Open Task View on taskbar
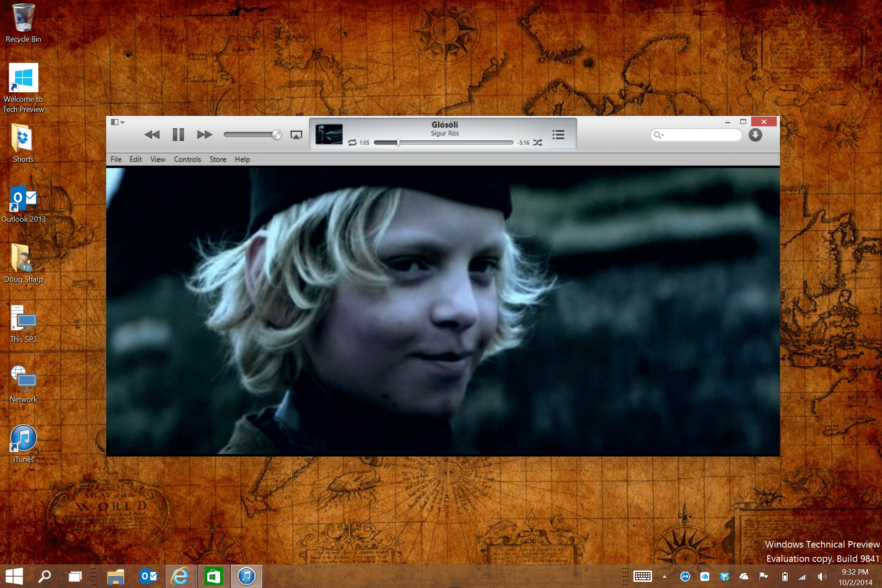Viewport: 882px width, 588px height. click(x=75, y=576)
